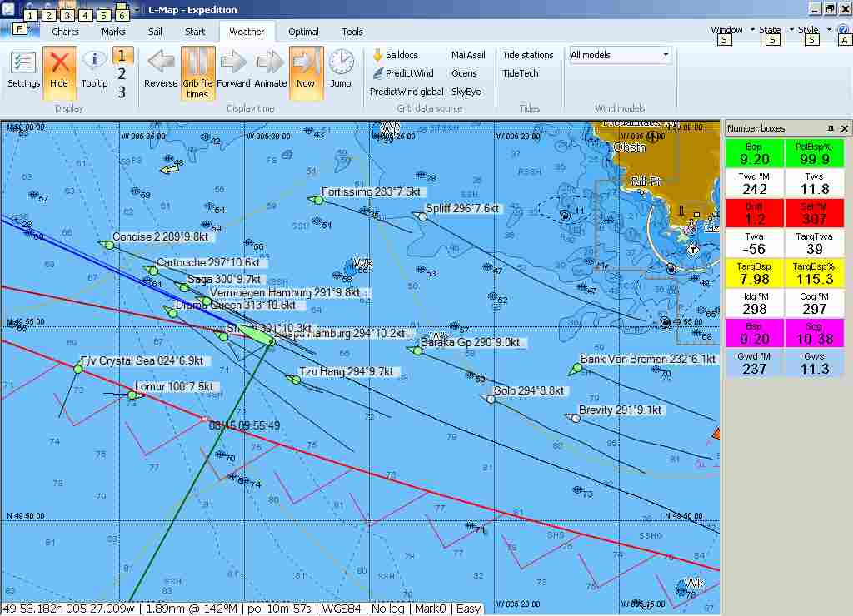Click the Tide stations button
This screenshot has height=616, width=853.
pos(527,55)
